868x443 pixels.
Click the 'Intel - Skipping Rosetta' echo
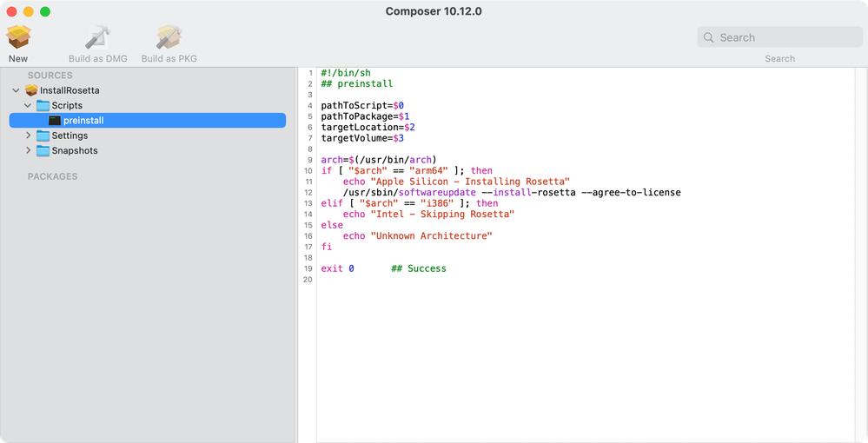coord(428,214)
